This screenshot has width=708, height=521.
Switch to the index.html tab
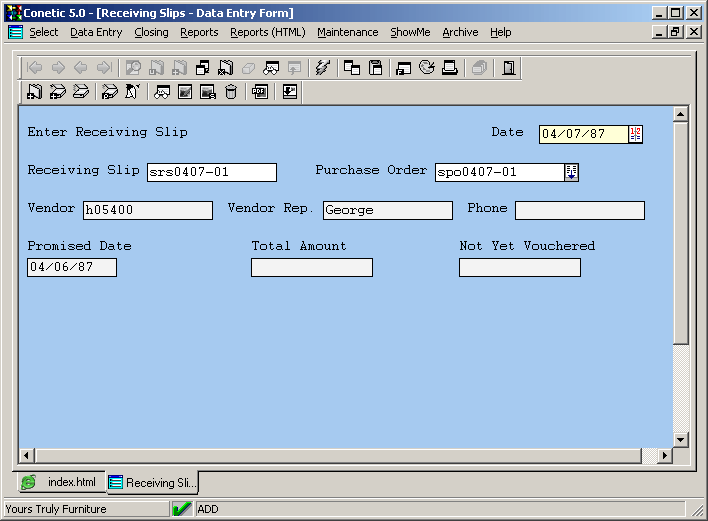pos(62,482)
